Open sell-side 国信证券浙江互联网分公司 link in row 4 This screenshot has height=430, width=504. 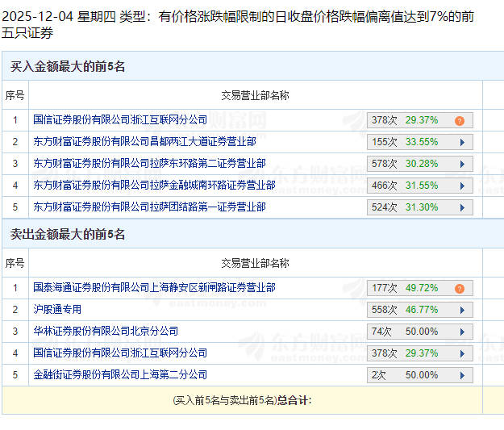(x=120, y=353)
